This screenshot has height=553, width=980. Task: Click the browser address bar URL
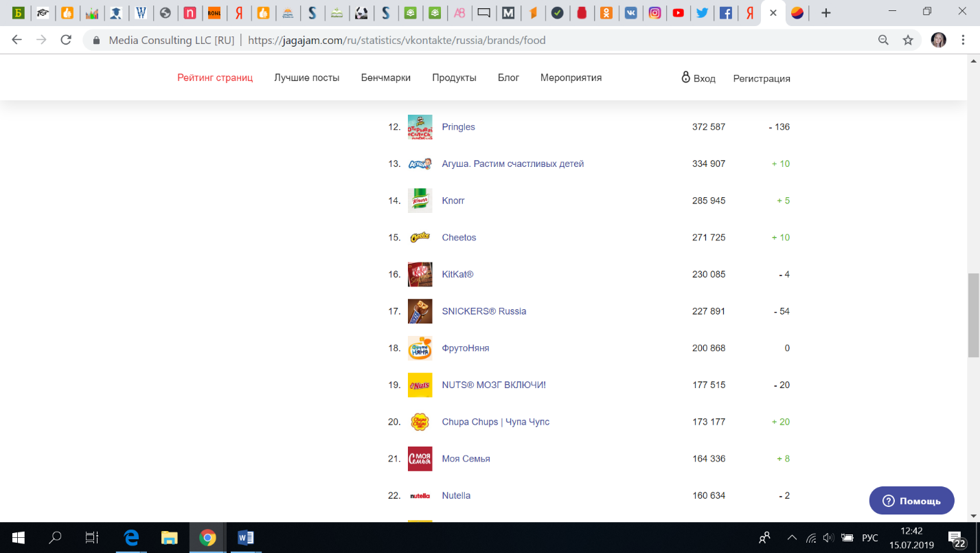pos(397,41)
